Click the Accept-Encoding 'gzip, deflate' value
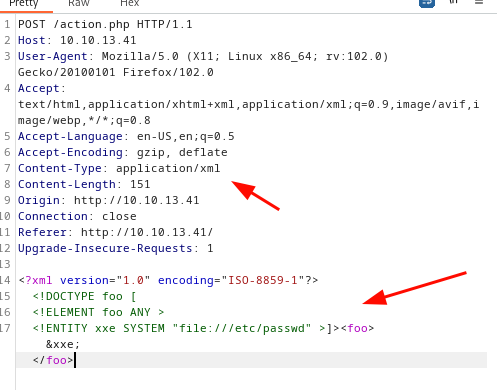 [x=182, y=152]
